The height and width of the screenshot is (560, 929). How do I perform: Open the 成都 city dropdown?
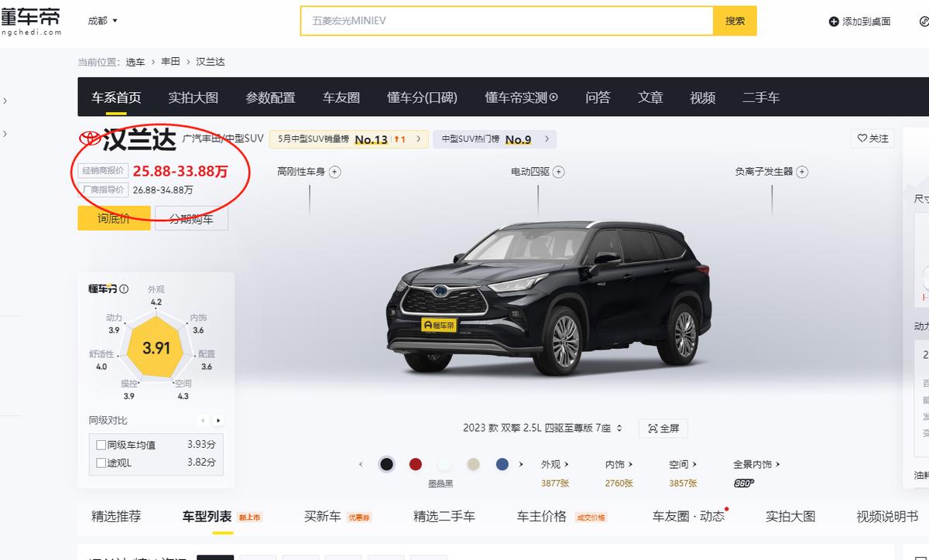click(102, 21)
